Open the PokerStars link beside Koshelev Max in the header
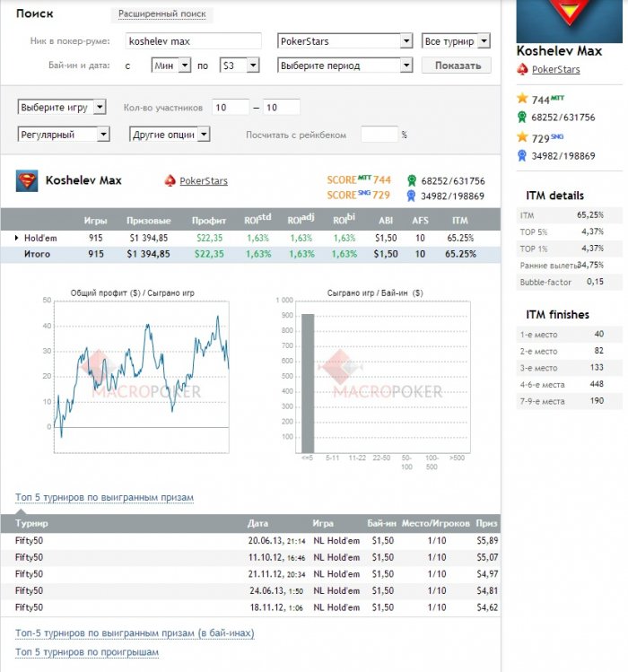Screen dimensions: 628x672 point(204,181)
